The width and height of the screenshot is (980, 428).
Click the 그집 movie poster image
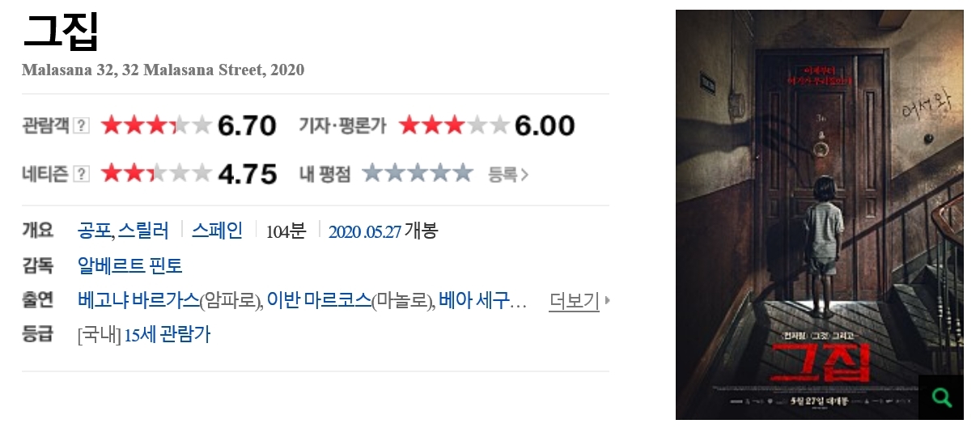click(817, 202)
